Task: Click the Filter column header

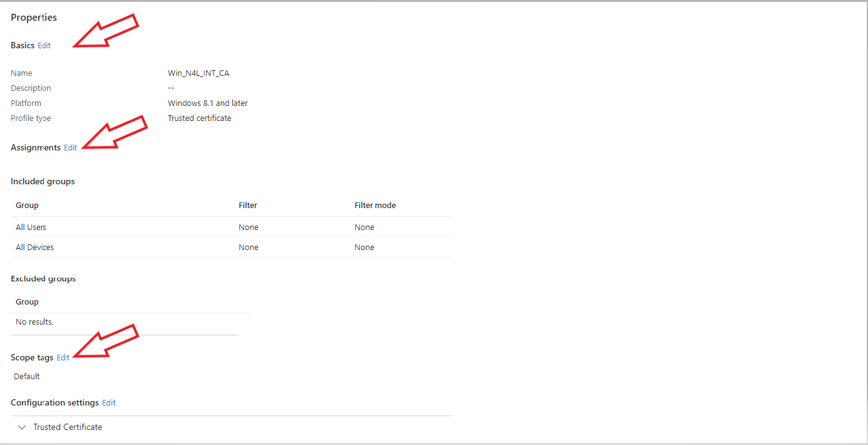Action: click(247, 205)
